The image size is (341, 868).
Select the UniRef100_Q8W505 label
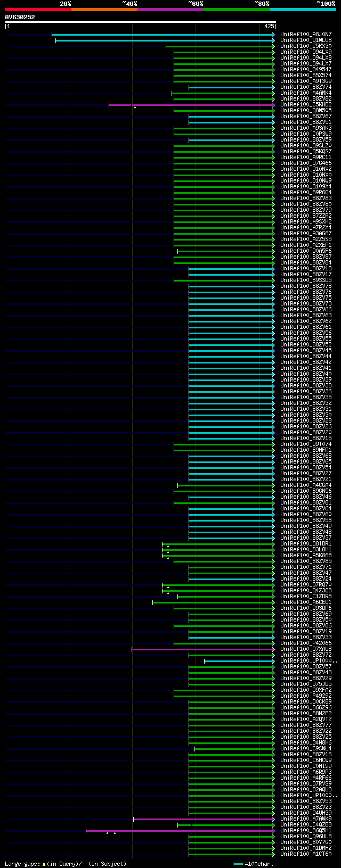306,111
